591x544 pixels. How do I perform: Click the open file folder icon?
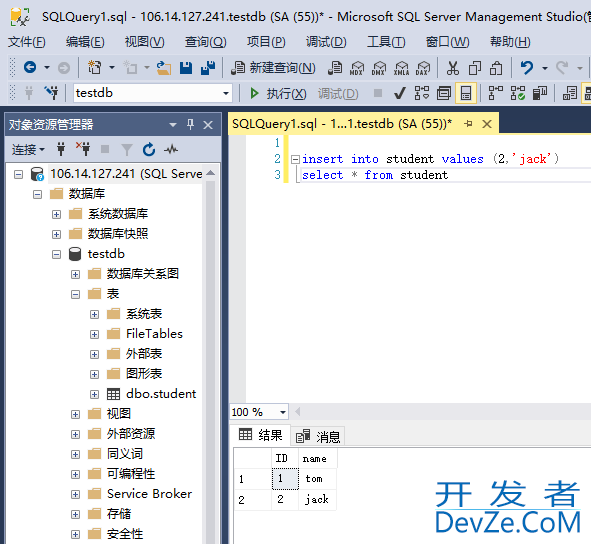click(164, 68)
